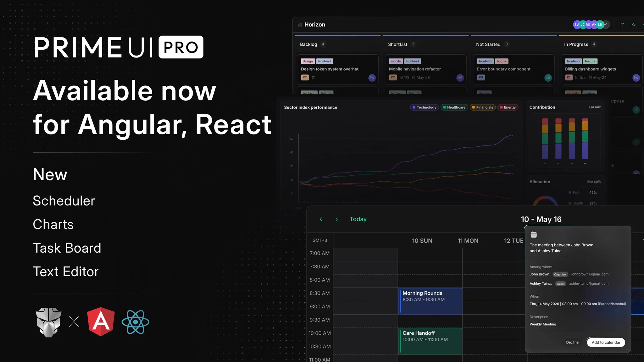Click SW avatar on Design token system card
This screenshot has width=644, height=362.
(x=372, y=78)
